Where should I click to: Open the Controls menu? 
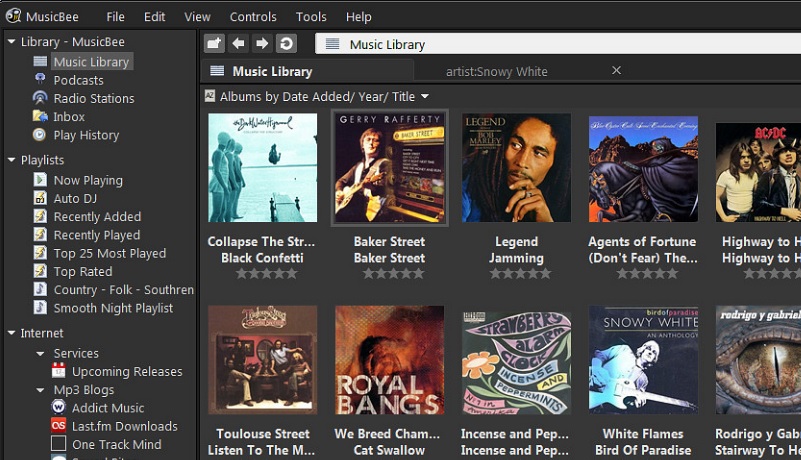[x=253, y=17]
